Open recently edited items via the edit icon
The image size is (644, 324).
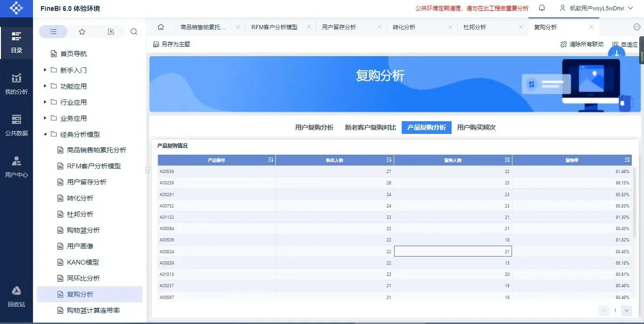[110, 31]
